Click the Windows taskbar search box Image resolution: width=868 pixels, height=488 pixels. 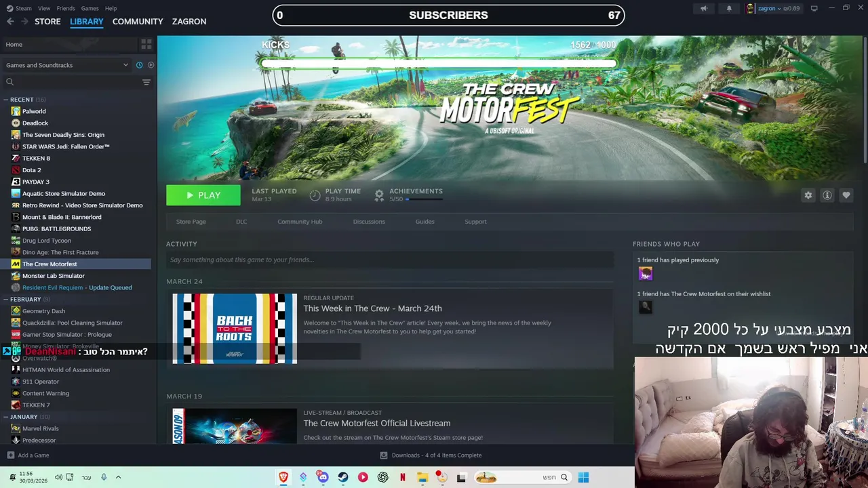pyautogui.click(x=522, y=477)
